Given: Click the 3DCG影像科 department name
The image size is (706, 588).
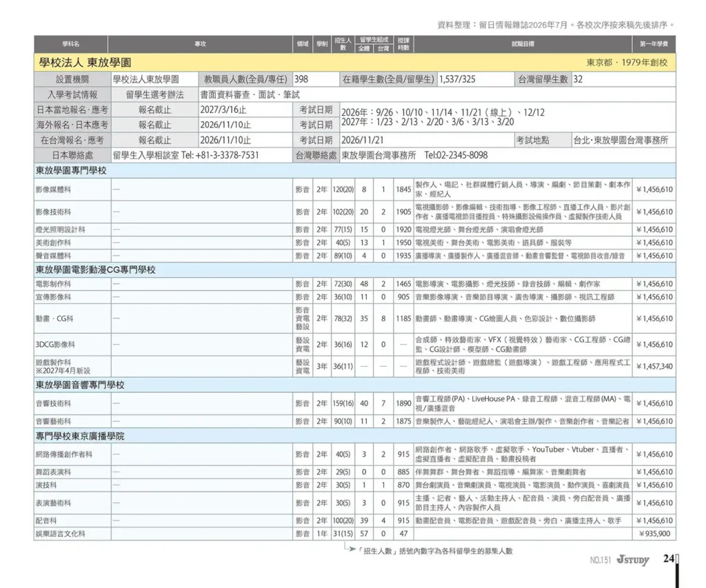Looking at the screenshot, I should pyautogui.click(x=55, y=345).
